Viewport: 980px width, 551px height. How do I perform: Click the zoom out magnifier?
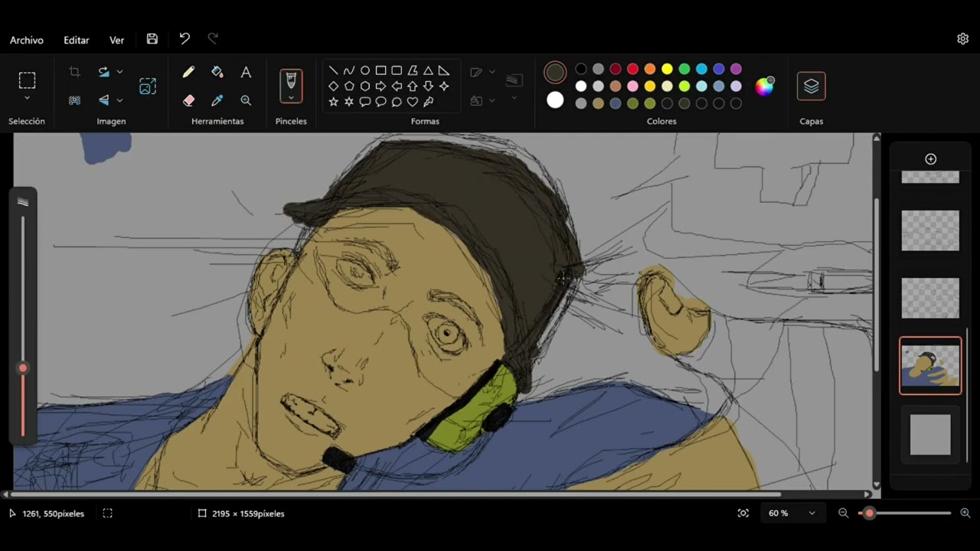[844, 514]
